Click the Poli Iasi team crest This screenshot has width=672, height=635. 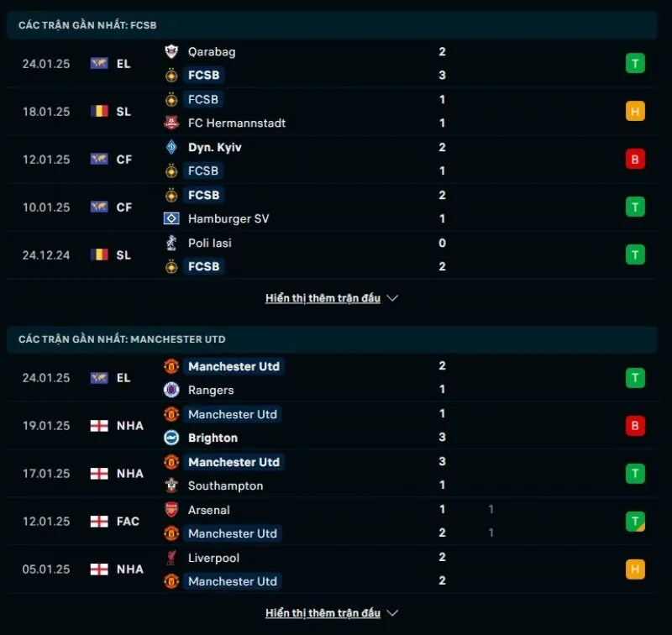pyautogui.click(x=171, y=243)
